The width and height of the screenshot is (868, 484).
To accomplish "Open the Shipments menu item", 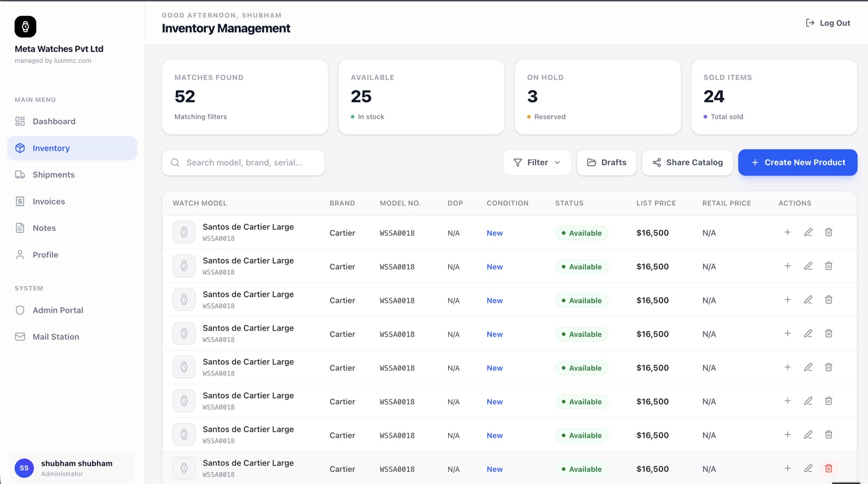I will (x=72, y=175).
